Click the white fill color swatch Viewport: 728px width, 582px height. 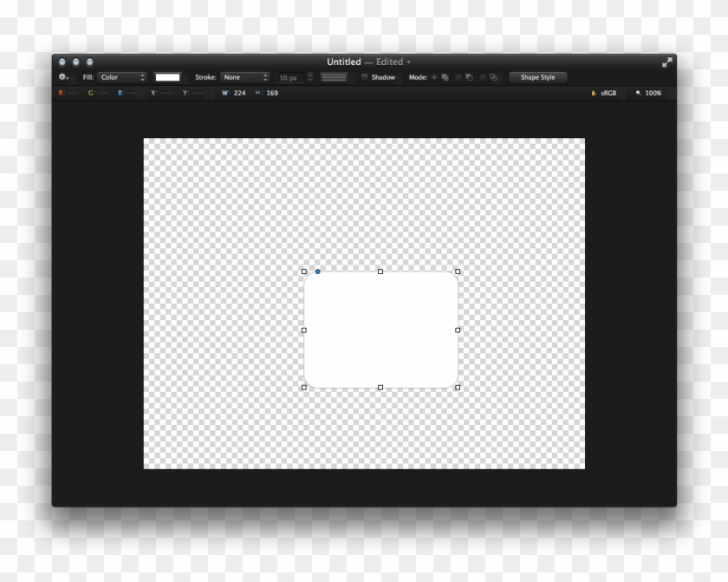point(166,76)
